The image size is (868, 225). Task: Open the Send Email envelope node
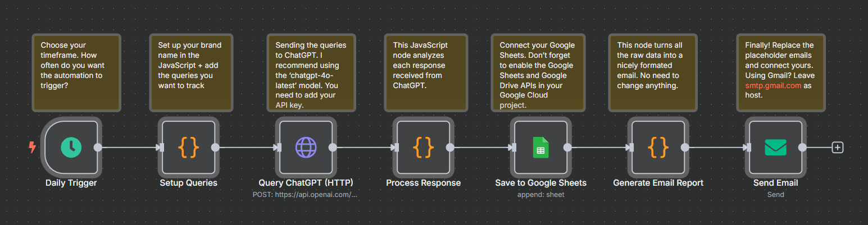point(776,148)
